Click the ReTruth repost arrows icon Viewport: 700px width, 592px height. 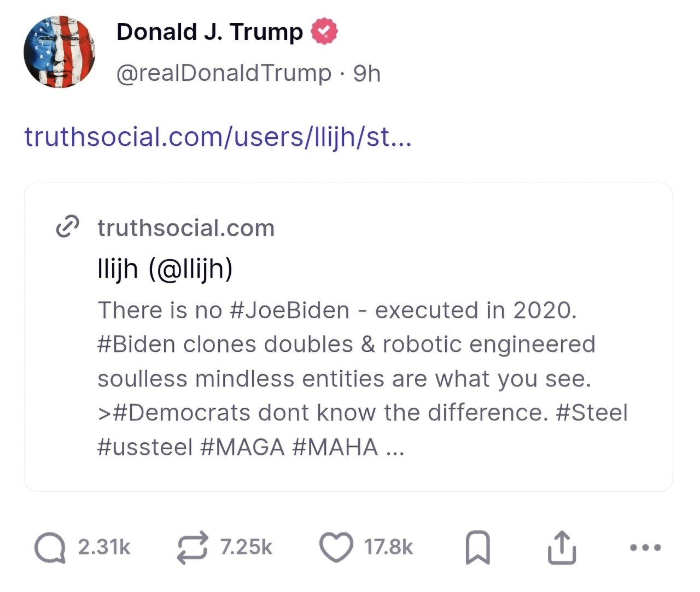192,547
